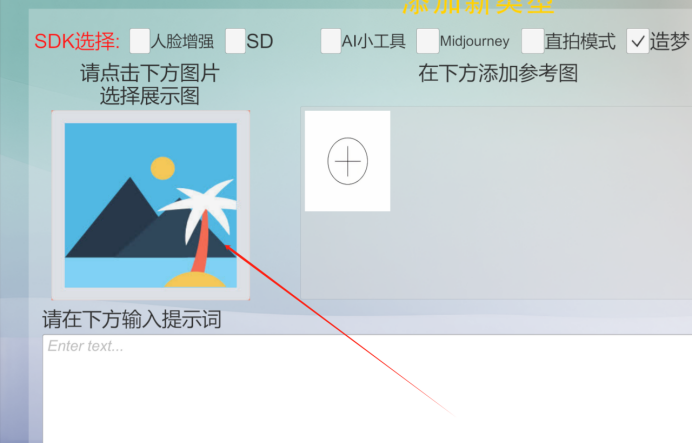Screen dimensions: 692x444
Task: Open the landscape placeholder display image
Action: click(x=150, y=205)
